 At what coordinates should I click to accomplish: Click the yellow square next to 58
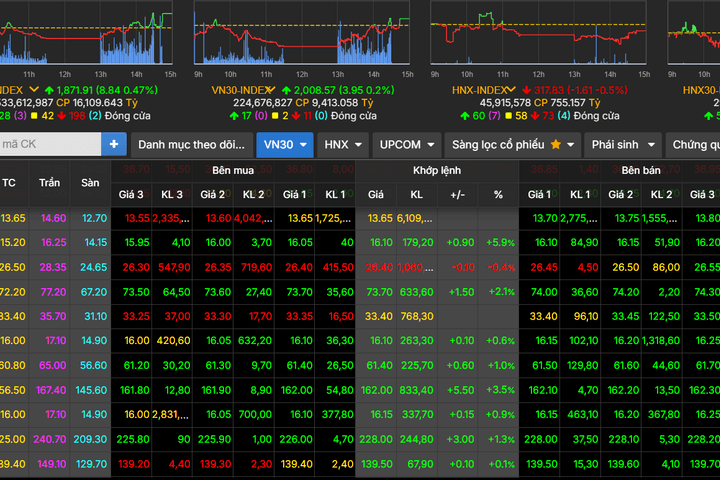pos(509,116)
